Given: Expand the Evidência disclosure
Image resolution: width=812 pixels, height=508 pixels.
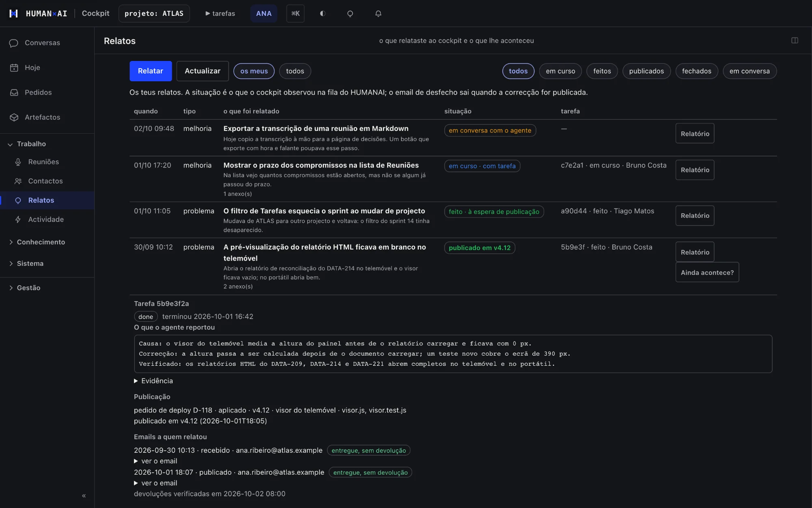Looking at the screenshot, I should tap(153, 381).
